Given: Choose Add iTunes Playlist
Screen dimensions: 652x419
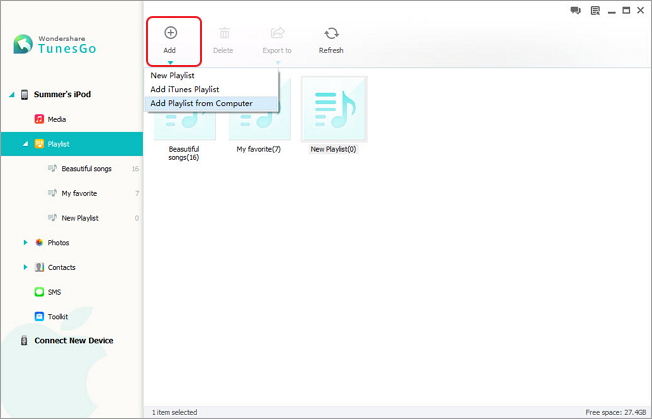Looking at the screenshot, I should click(211, 89).
